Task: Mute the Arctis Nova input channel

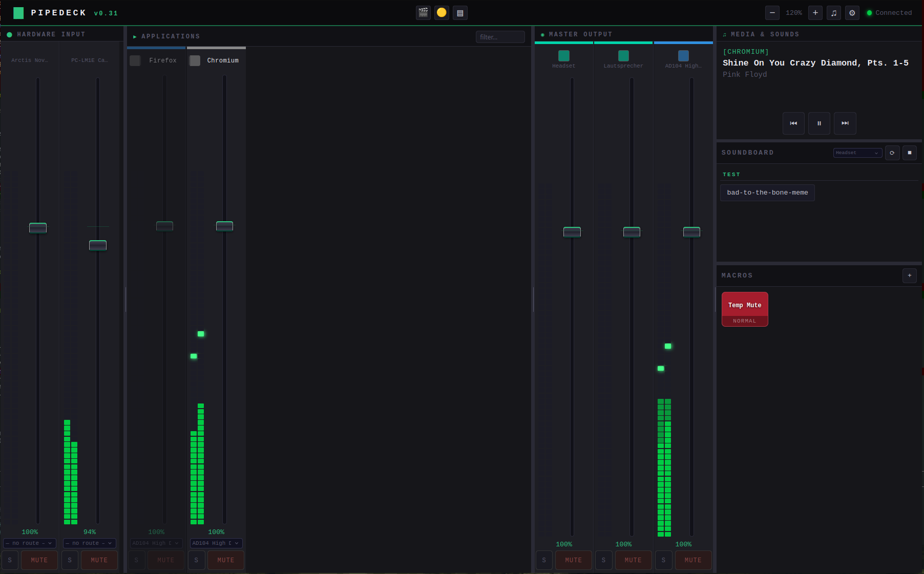Action: point(39,560)
